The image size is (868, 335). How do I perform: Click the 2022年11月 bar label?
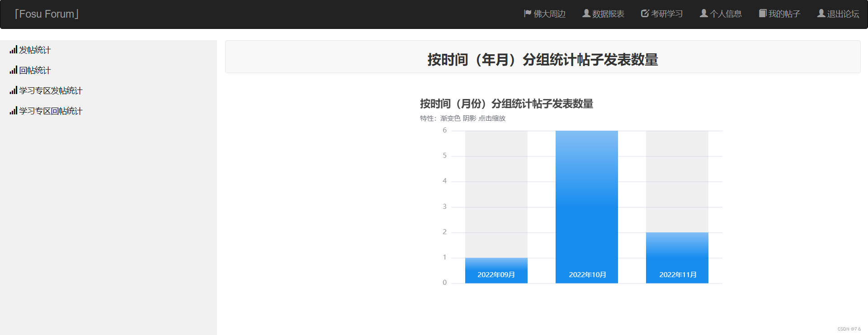click(678, 275)
